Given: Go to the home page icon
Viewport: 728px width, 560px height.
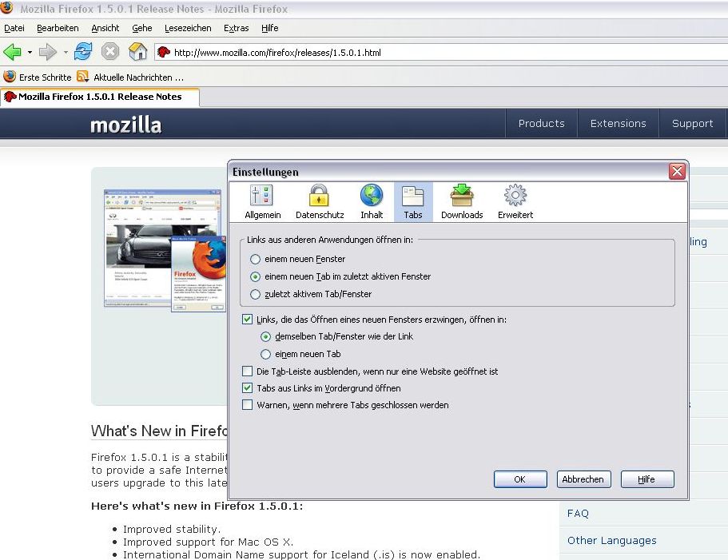Looking at the screenshot, I should 138,51.
